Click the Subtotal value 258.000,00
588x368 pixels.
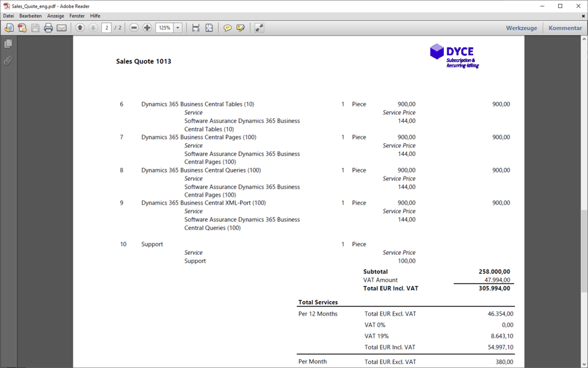[494, 271]
